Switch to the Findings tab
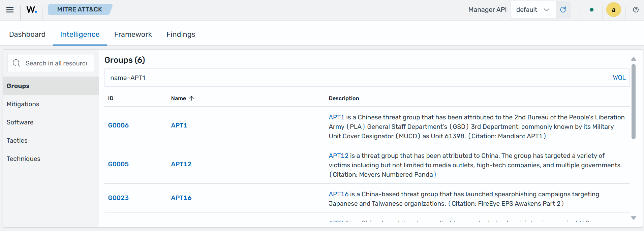The height and width of the screenshot is (231, 644). (x=181, y=34)
